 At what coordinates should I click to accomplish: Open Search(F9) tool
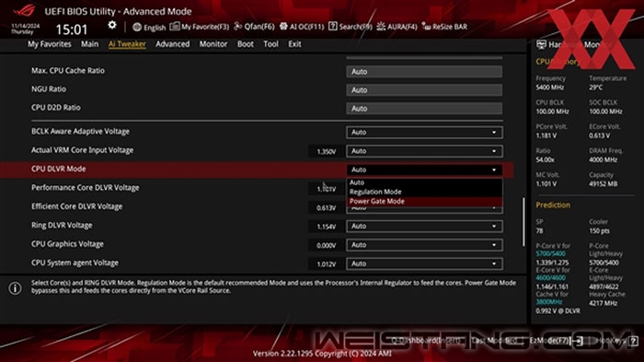tap(351, 27)
